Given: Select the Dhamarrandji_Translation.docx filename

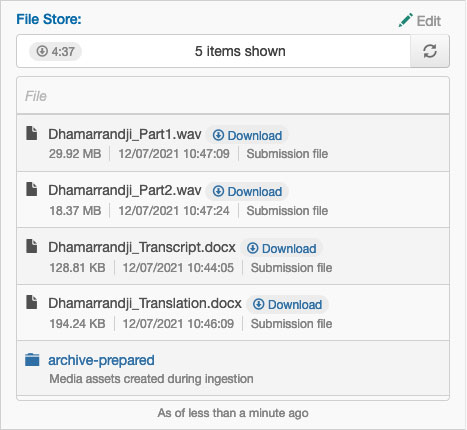Looking at the screenshot, I should [x=145, y=303].
